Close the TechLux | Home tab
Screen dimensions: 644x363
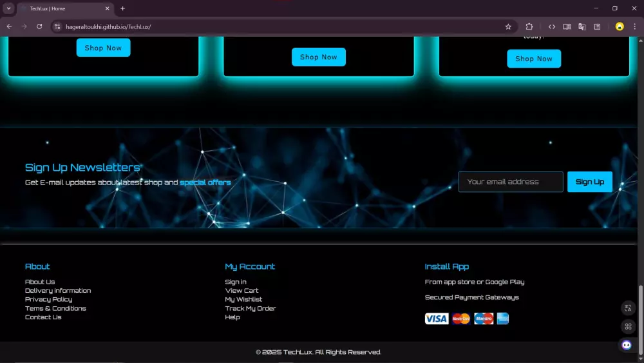(x=107, y=8)
